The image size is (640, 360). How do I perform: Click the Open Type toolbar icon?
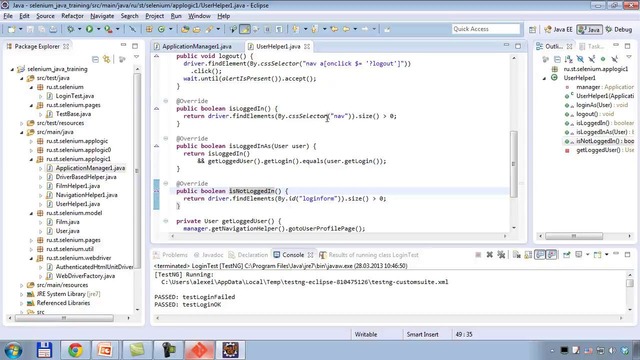pos(185,29)
